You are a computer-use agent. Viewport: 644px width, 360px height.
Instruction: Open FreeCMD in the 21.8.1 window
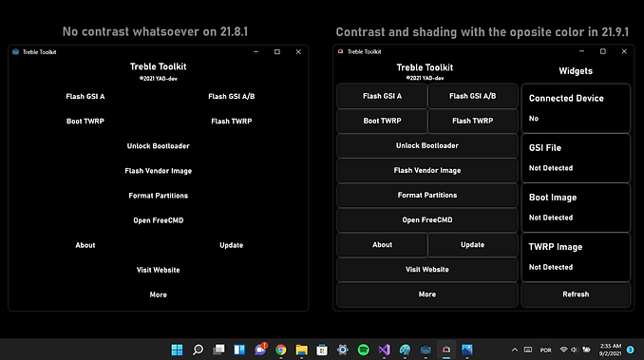[x=158, y=220]
